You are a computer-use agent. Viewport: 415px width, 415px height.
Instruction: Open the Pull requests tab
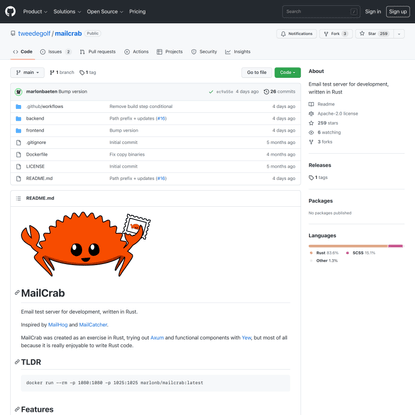98,52
